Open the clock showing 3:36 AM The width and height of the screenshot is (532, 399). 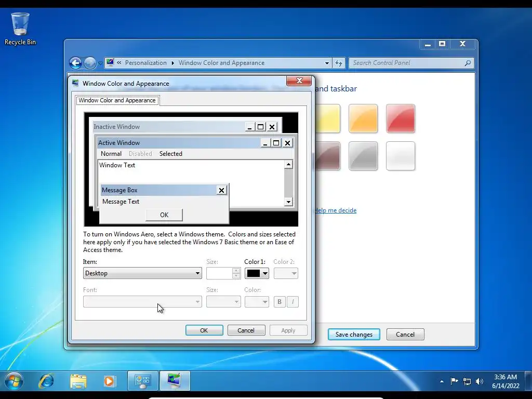(x=506, y=381)
